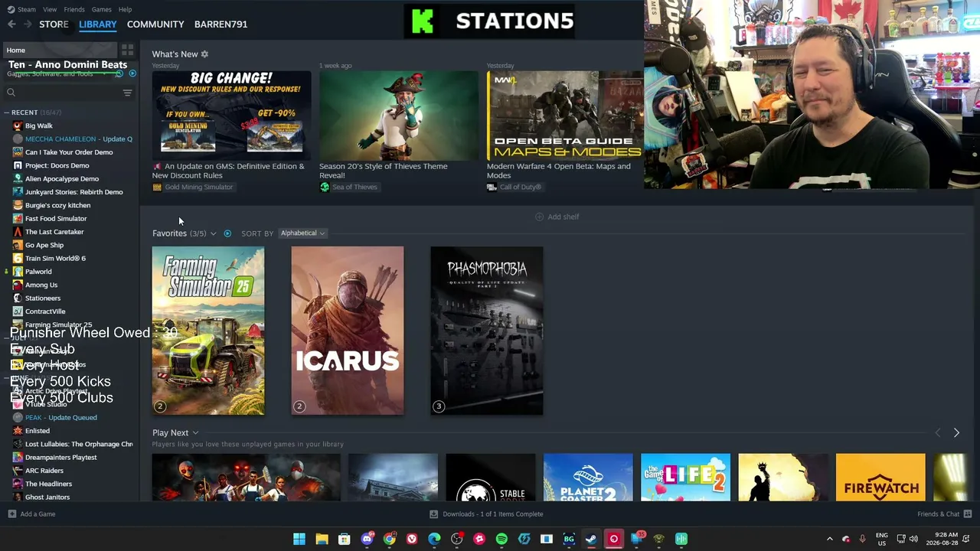Viewport: 980px width, 551px height.
Task: Open the Alphabetical sort dropdown
Action: (302, 233)
